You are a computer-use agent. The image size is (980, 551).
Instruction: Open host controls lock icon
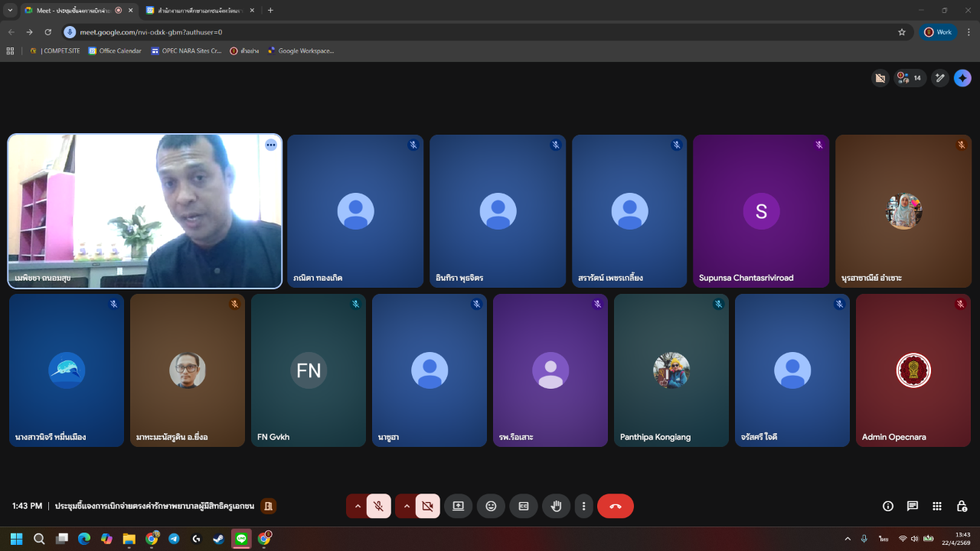point(962,506)
